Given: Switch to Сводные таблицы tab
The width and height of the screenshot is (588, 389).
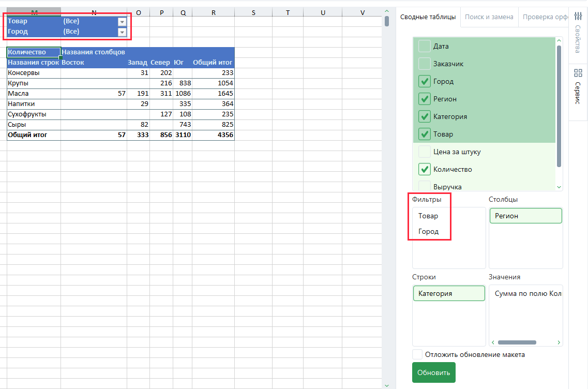Looking at the screenshot, I should click(428, 17).
